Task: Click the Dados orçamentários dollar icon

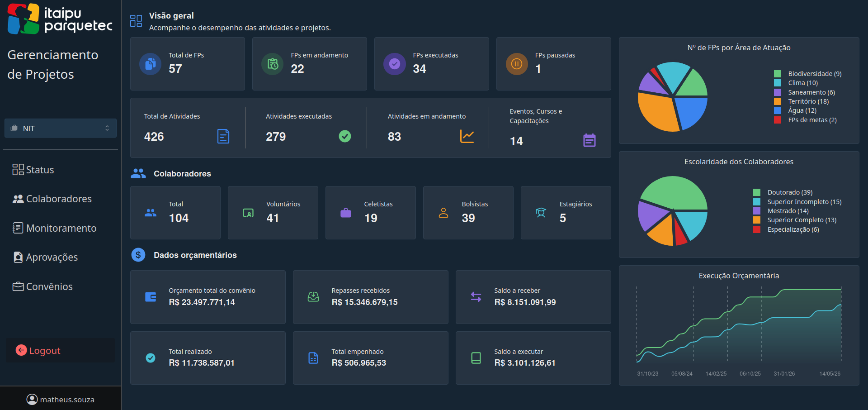Action: 138,255
